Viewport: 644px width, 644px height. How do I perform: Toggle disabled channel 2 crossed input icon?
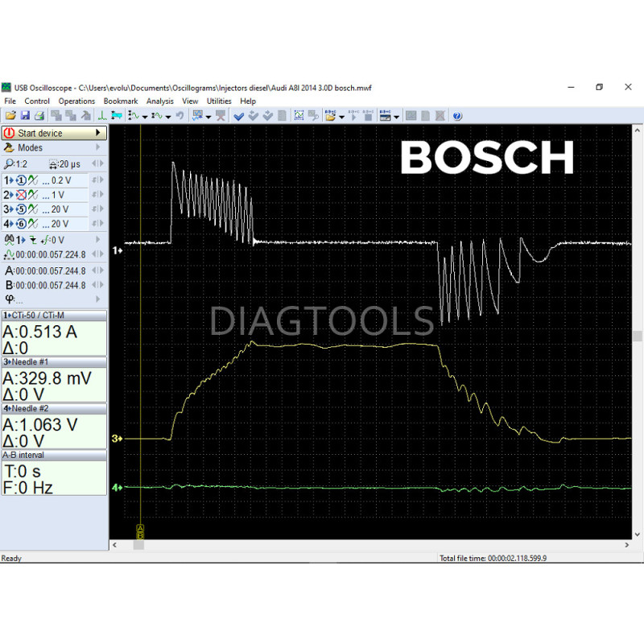click(22, 195)
